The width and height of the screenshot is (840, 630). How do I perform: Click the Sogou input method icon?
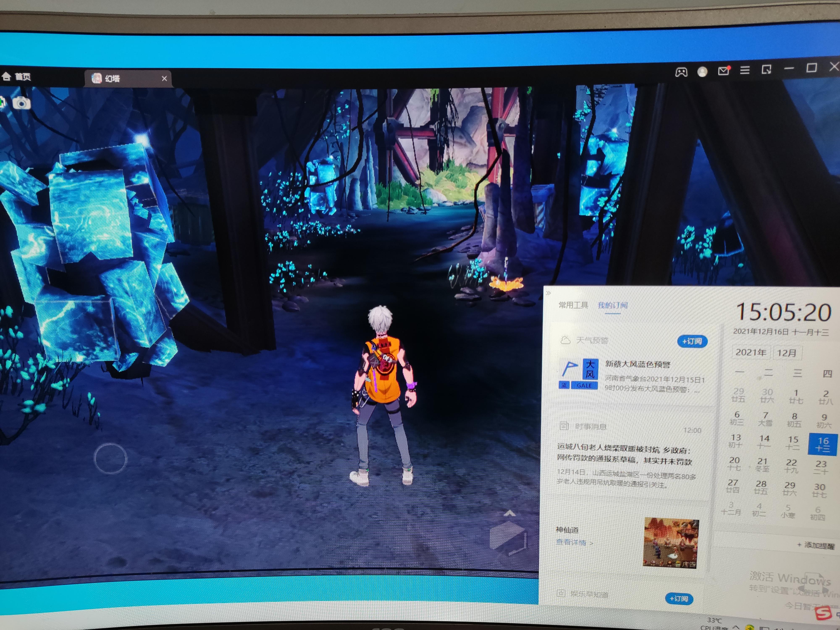click(x=823, y=613)
